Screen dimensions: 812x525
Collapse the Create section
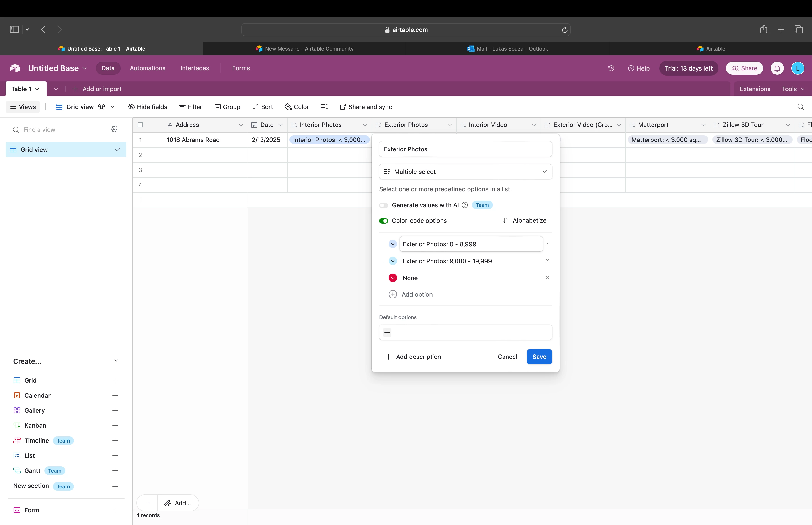point(116,361)
